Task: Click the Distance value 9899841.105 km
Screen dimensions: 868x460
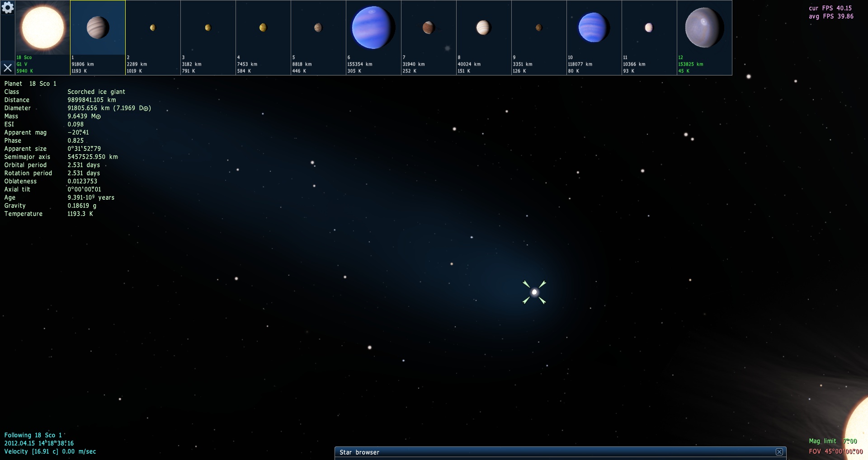Action: [92, 100]
